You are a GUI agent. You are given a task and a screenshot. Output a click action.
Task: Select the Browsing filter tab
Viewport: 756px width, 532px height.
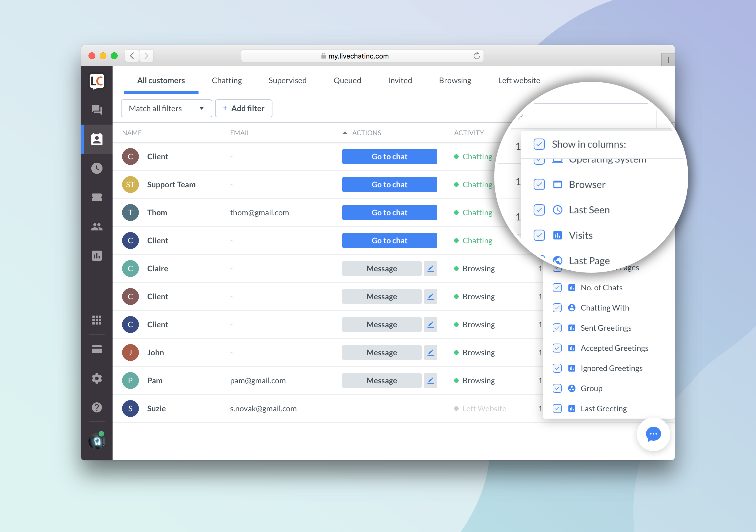pos(454,80)
